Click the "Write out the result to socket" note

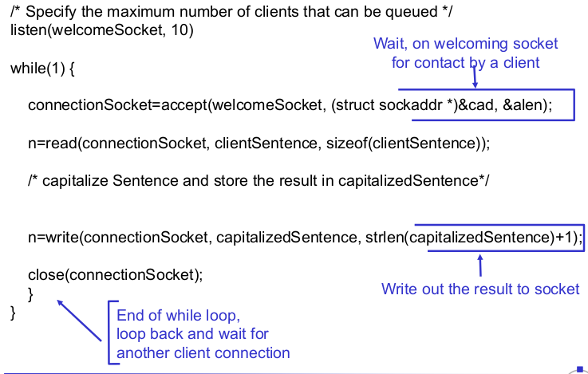click(x=480, y=289)
